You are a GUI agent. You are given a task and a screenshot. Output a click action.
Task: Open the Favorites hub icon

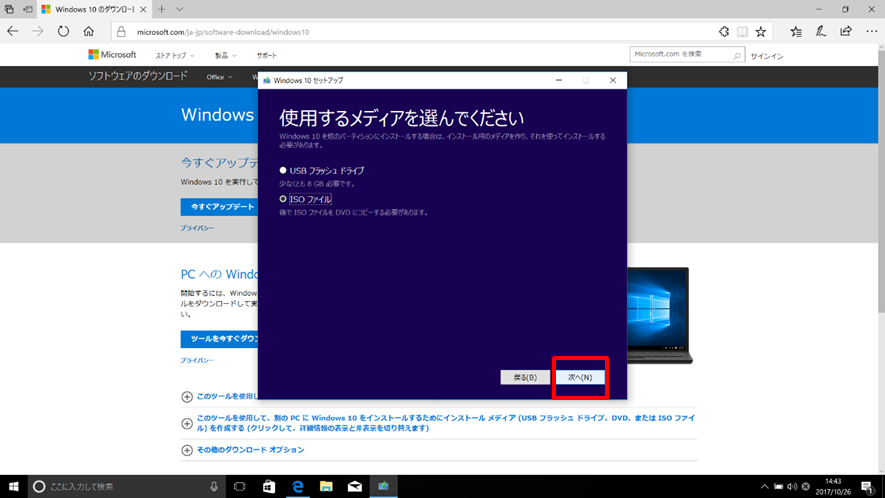pyautogui.click(x=796, y=32)
